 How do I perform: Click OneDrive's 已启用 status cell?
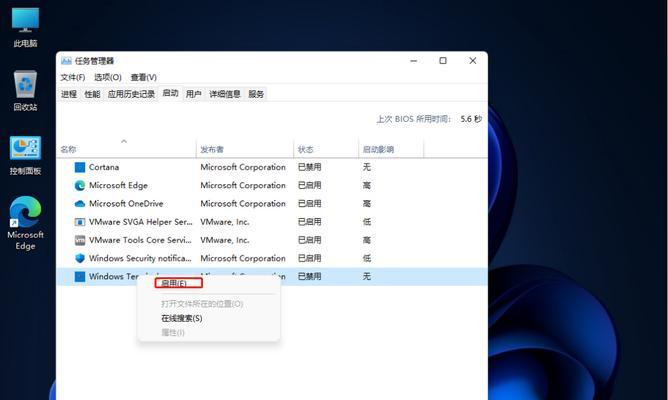(x=309, y=204)
